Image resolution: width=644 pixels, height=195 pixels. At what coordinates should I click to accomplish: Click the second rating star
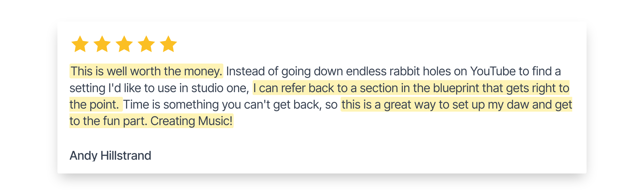(102, 44)
